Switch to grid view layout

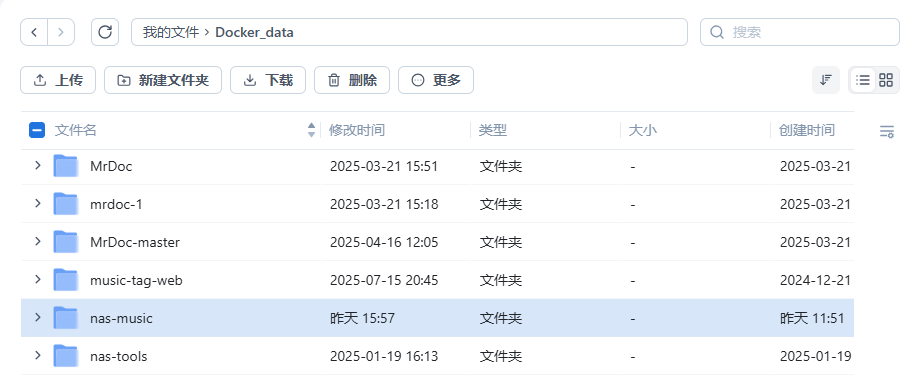pyautogui.click(x=886, y=80)
